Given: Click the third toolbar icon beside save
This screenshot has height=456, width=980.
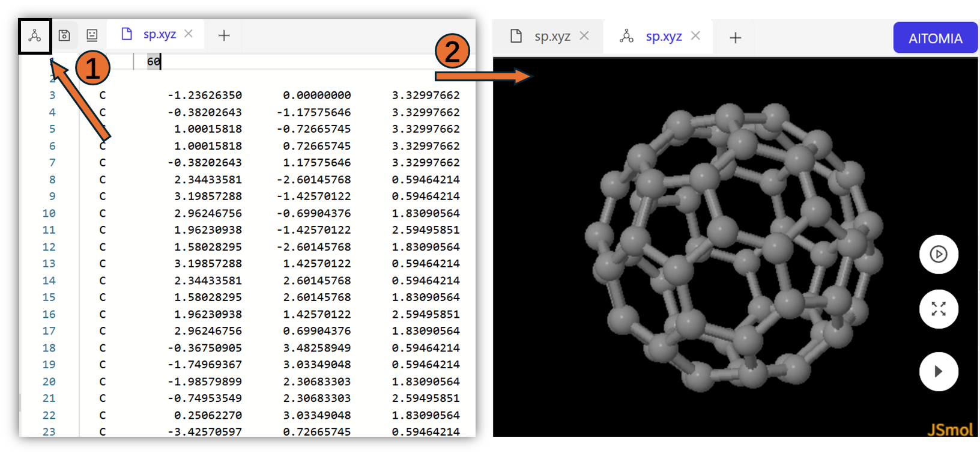Looking at the screenshot, I should tap(92, 35).
